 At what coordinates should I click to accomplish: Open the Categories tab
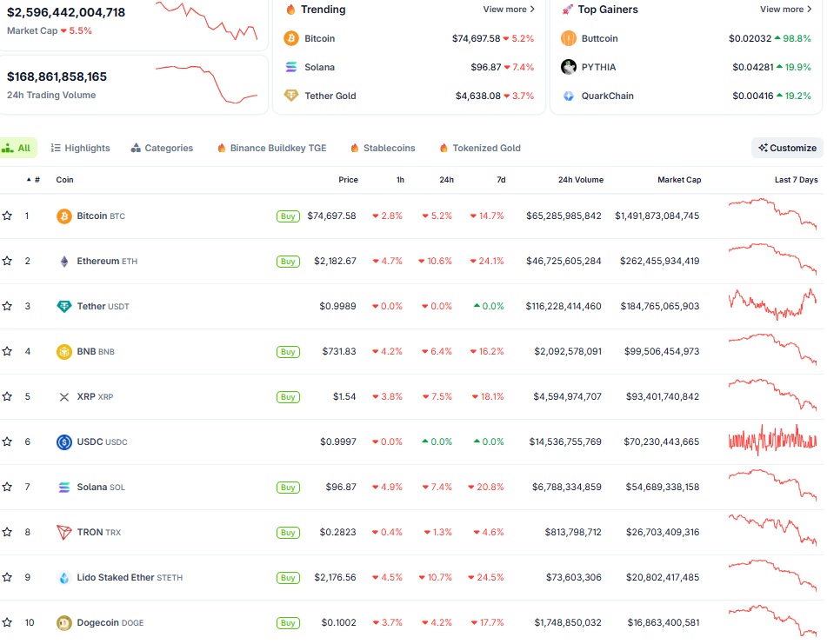point(163,148)
